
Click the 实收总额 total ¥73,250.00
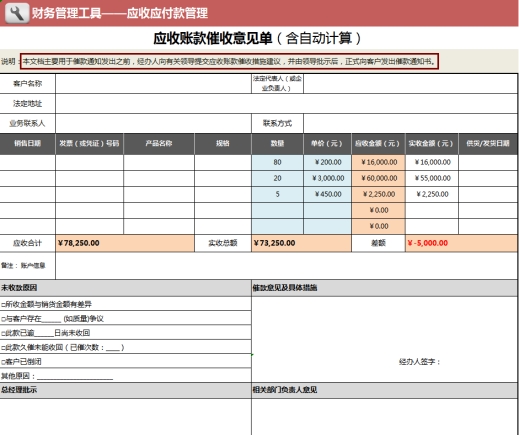coord(301,243)
